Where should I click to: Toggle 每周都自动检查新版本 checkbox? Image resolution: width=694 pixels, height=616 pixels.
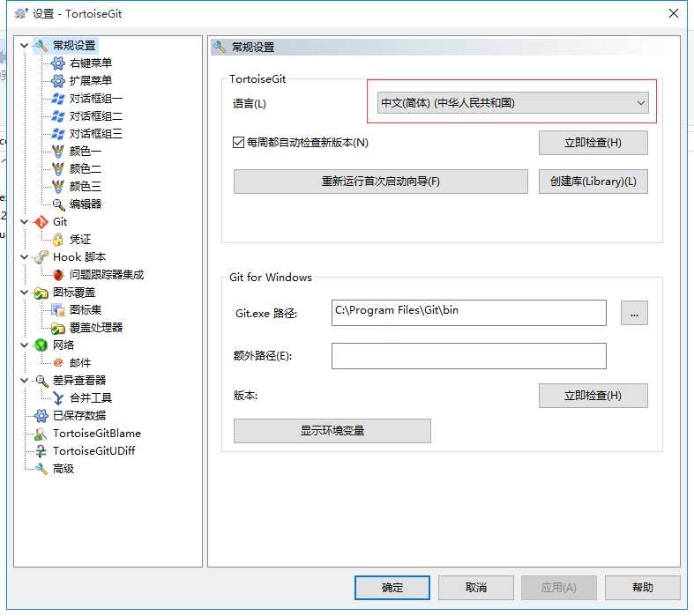[239, 143]
